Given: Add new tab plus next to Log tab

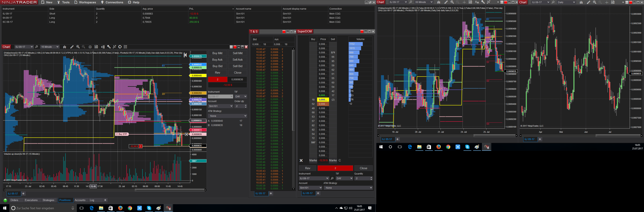Looking at the screenshot, I should click(x=105, y=200).
